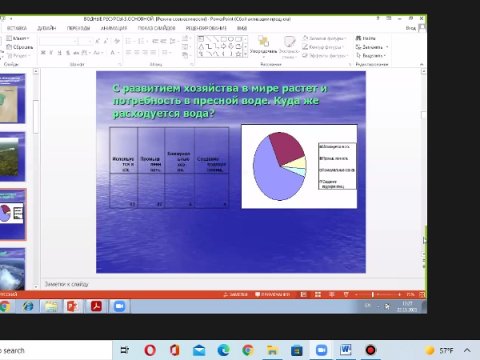Screen dimensions: 480x360
Task: Select the star shape in the shapes gallery
Action: tap(238, 54)
